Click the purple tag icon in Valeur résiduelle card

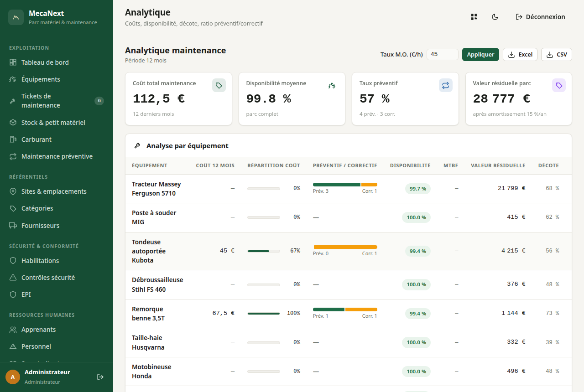click(559, 85)
